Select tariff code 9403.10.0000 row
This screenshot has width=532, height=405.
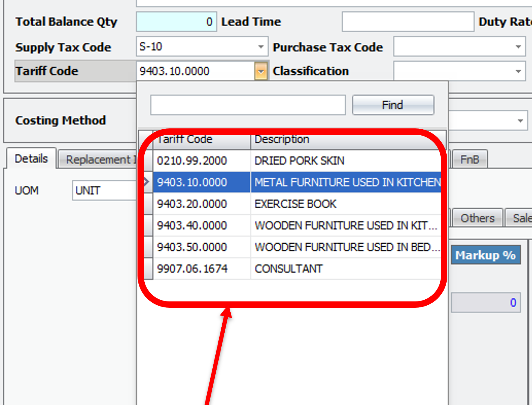click(192, 182)
